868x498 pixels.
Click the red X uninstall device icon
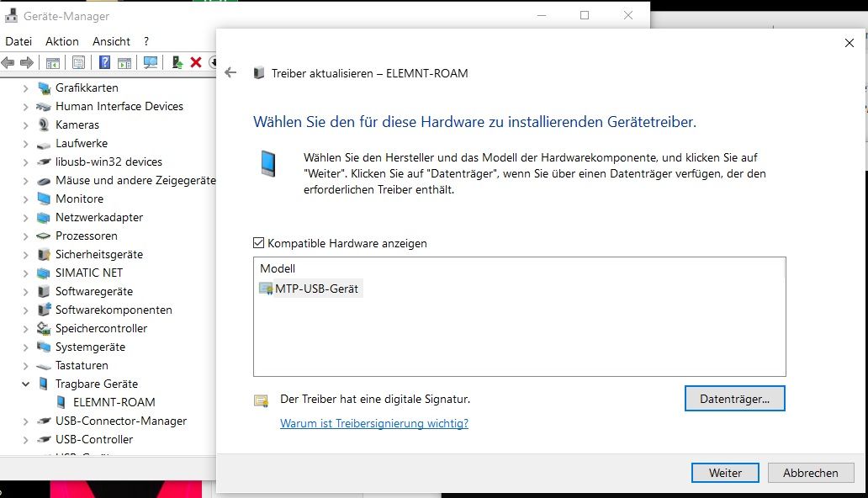196,63
